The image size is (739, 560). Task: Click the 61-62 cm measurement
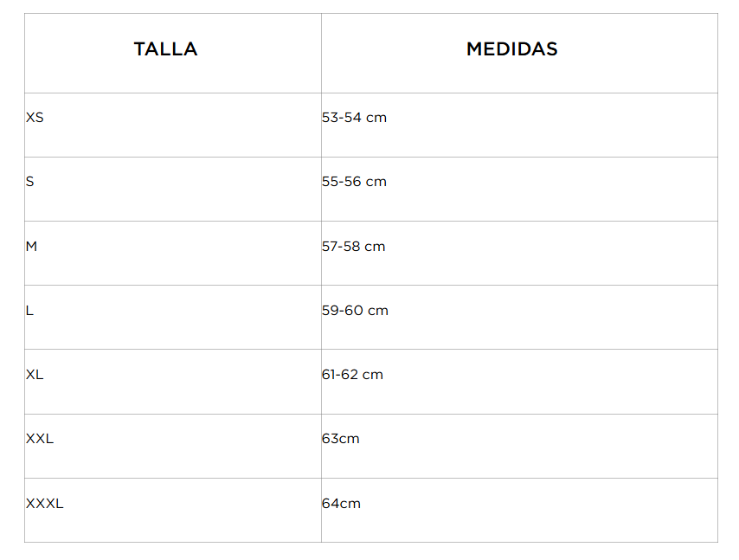pos(352,375)
